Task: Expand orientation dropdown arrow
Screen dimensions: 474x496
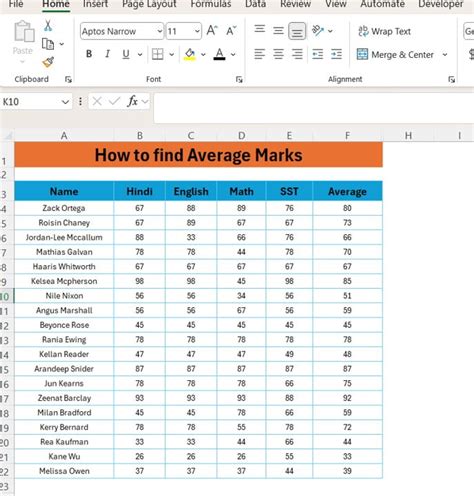Action: click(330, 31)
